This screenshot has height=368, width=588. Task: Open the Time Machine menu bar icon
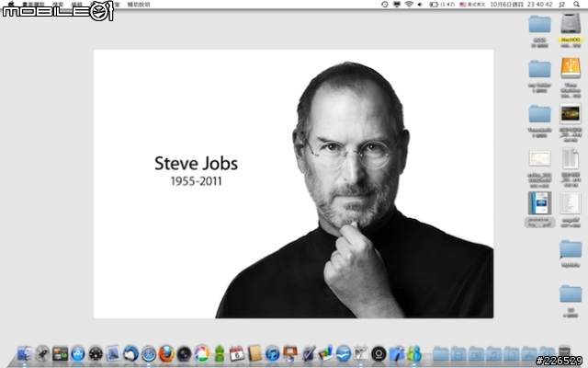pos(385,4)
